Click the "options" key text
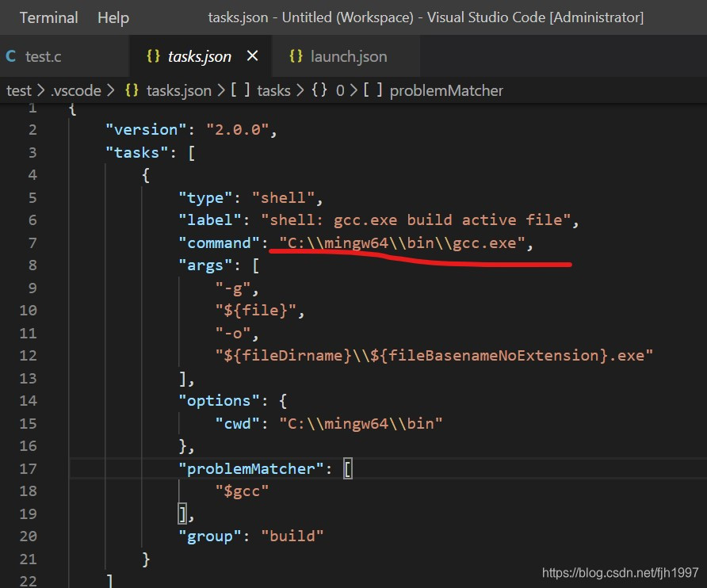The height and width of the screenshot is (588, 707). point(219,401)
